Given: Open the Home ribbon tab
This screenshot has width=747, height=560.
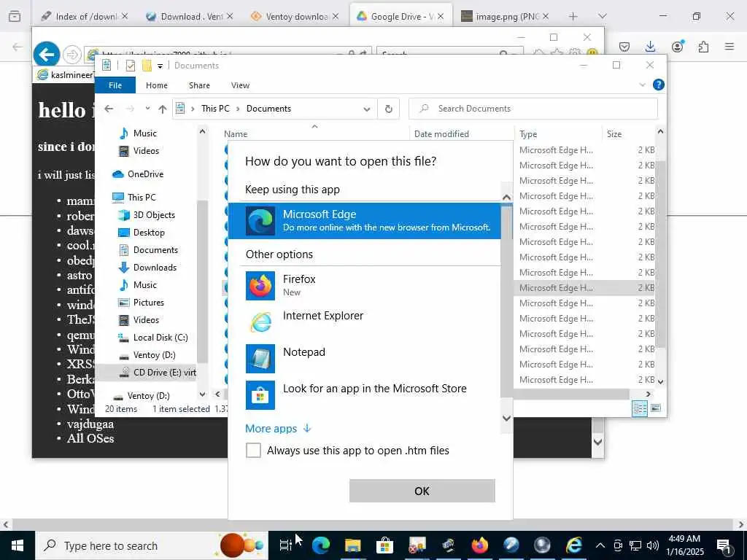Looking at the screenshot, I should pyautogui.click(x=157, y=85).
